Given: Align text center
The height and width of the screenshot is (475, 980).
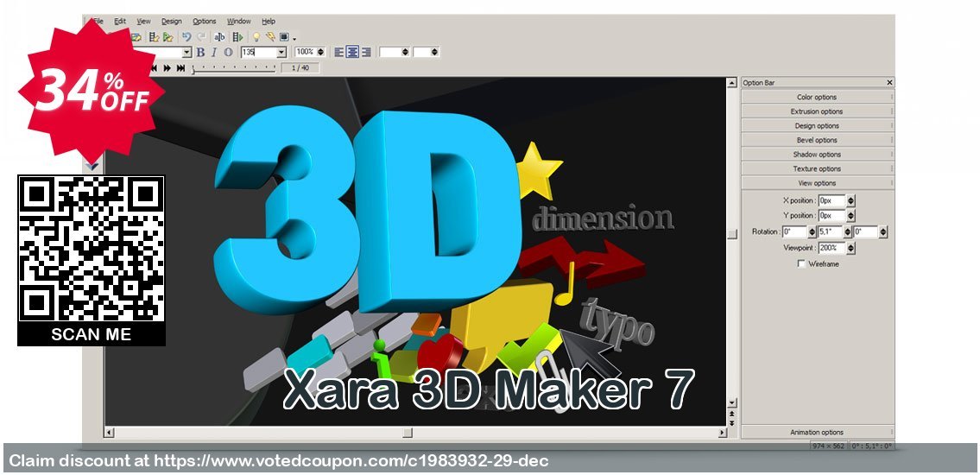Looking at the screenshot, I should 352,52.
